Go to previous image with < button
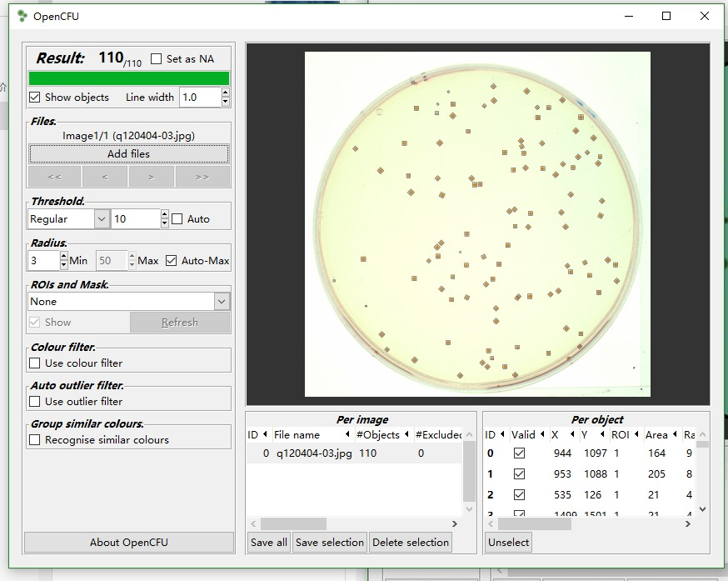 [105, 177]
